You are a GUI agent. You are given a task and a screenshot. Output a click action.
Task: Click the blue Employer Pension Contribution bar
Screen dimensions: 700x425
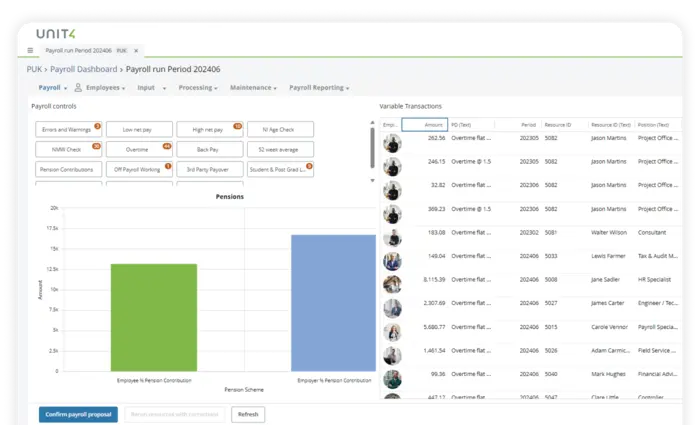(333, 303)
